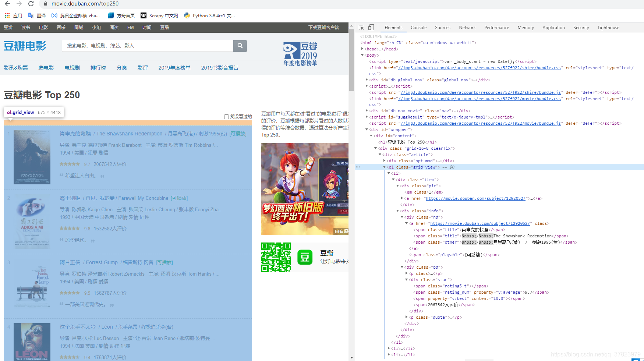This screenshot has height=361, width=644.
Task: Open the 排行榜 movie nav link
Action: point(98,68)
